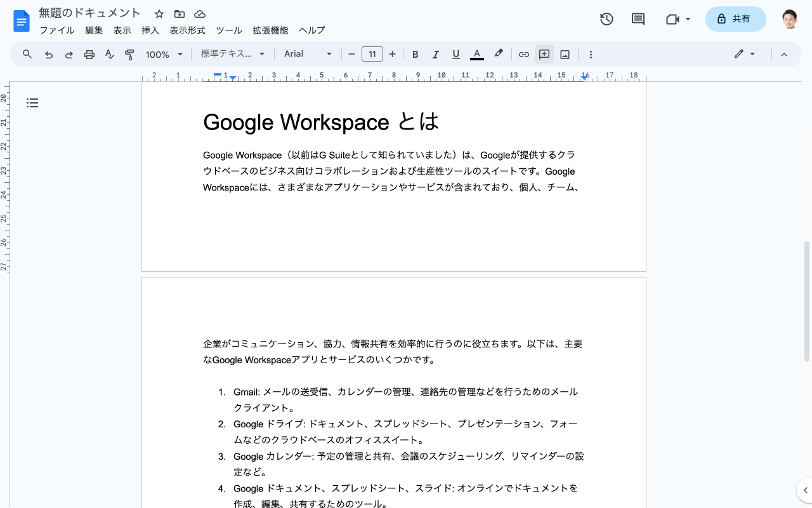Open the highlight color picker
The height and width of the screenshot is (508, 812).
499,54
